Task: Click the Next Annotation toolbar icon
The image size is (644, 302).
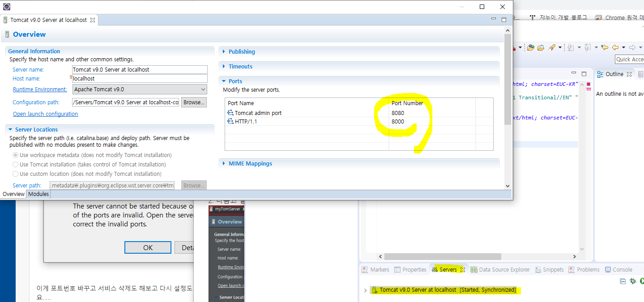Action: (571, 47)
